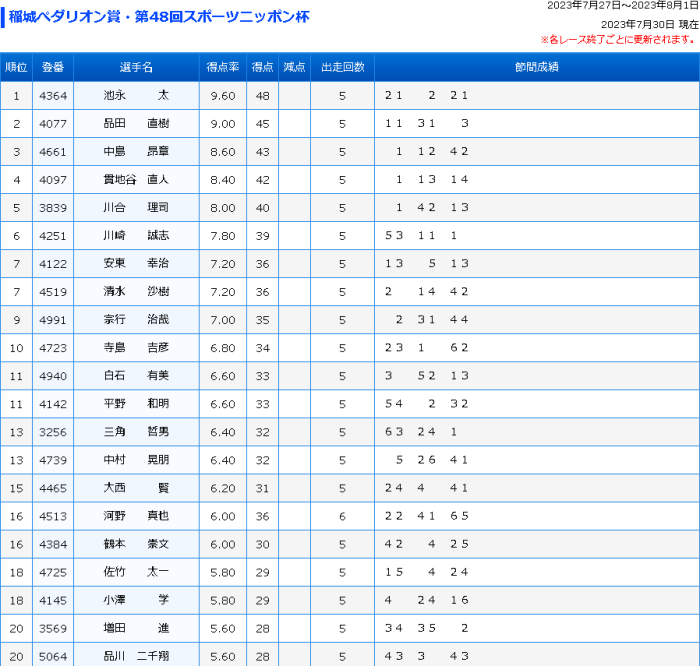The height and width of the screenshot is (666, 700).
Task: Click the 節間成績 column header
Action: coord(536,67)
